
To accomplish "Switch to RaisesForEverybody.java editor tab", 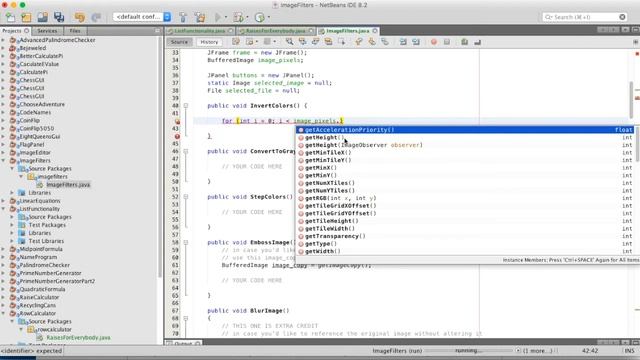I will point(276,31).
